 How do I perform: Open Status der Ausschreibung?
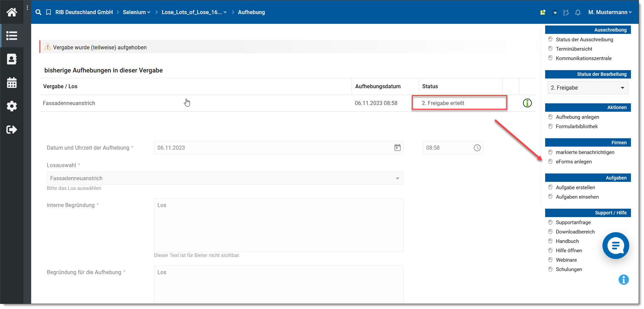click(584, 39)
